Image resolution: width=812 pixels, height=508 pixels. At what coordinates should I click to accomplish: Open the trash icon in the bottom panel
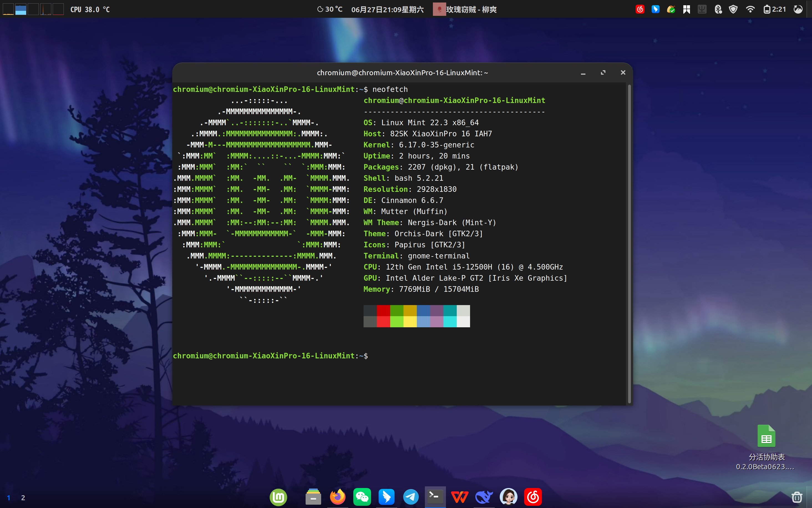pos(796,497)
